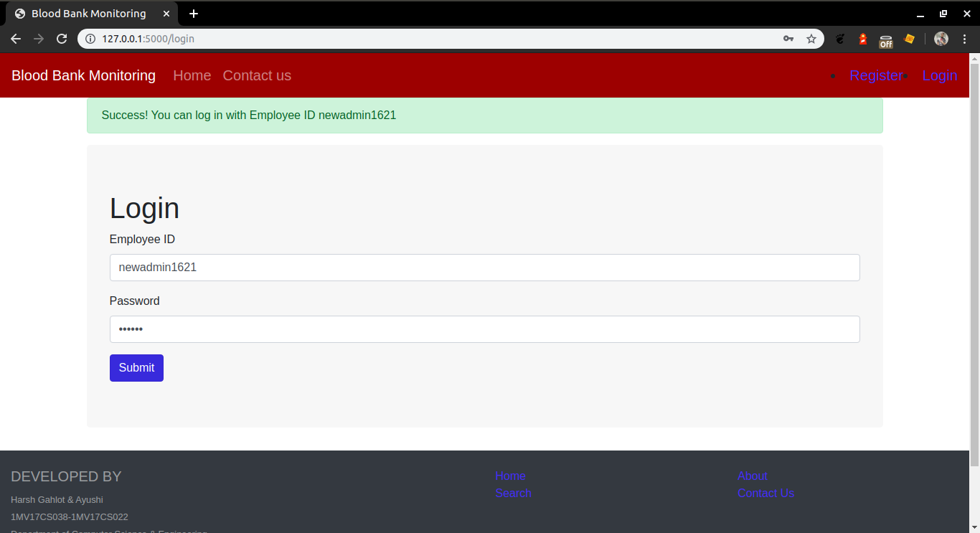Click the Employee ID label

[142, 240]
